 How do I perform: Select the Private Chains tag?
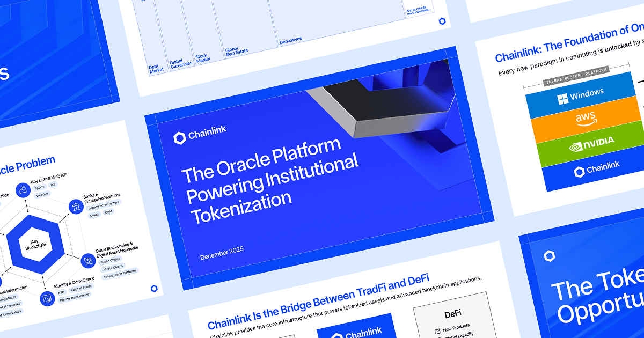click(x=113, y=267)
